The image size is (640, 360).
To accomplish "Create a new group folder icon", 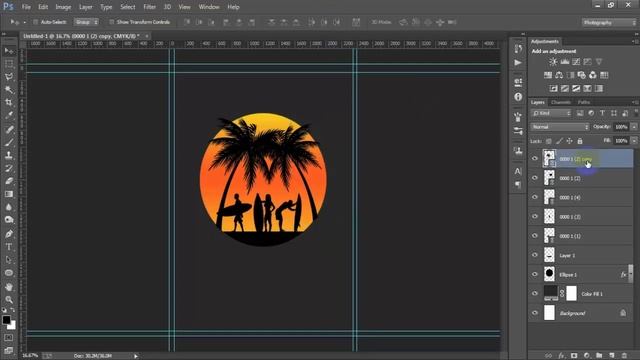I will [599, 356].
